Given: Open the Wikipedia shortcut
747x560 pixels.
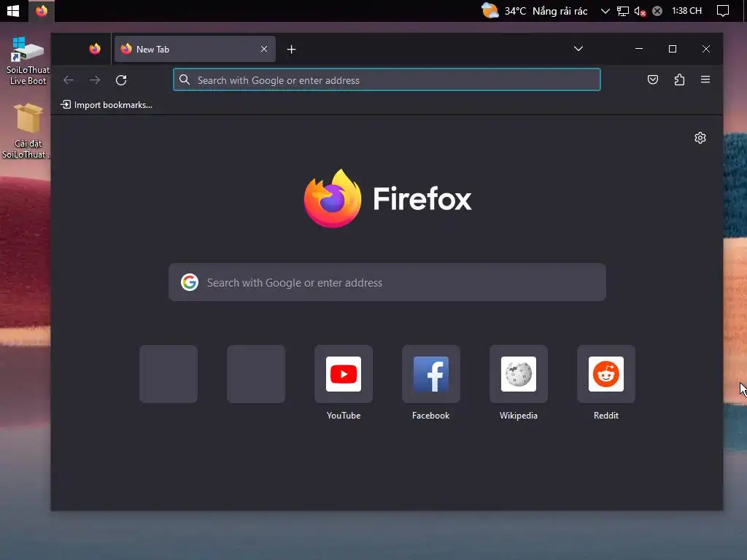Looking at the screenshot, I should pos(519,374).
